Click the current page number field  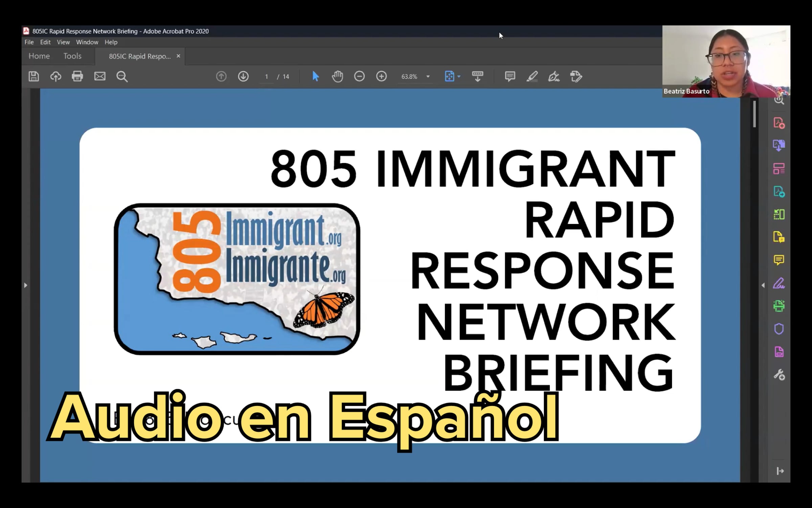click(267, 77)
